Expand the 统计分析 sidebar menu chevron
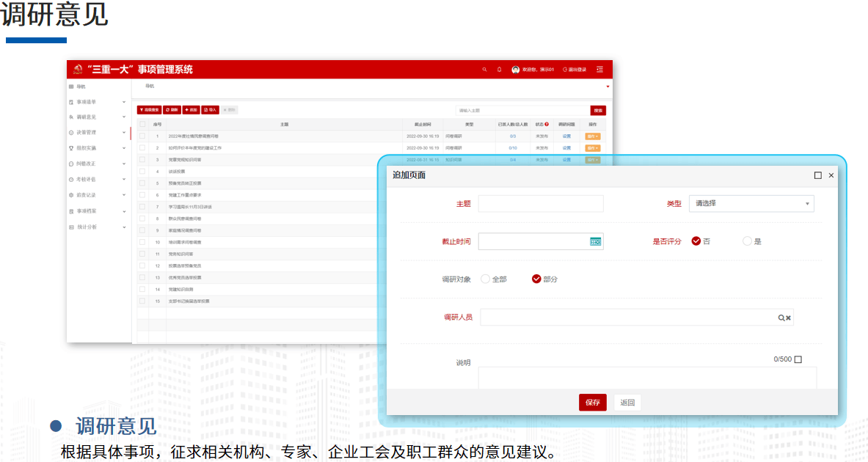 point(124,227)
